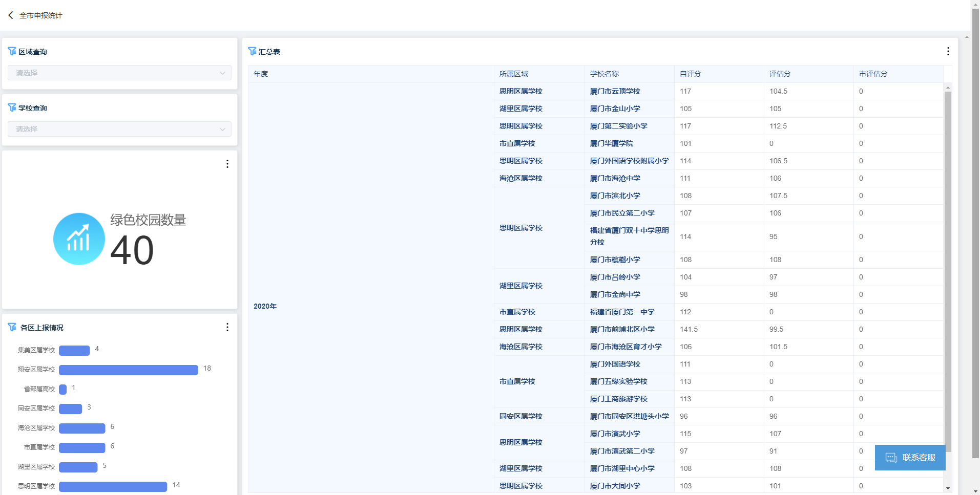This screenshot has width=980, height=495.
Task: Click the trend chart icon in the blue circle
Action: click(79, 239)
